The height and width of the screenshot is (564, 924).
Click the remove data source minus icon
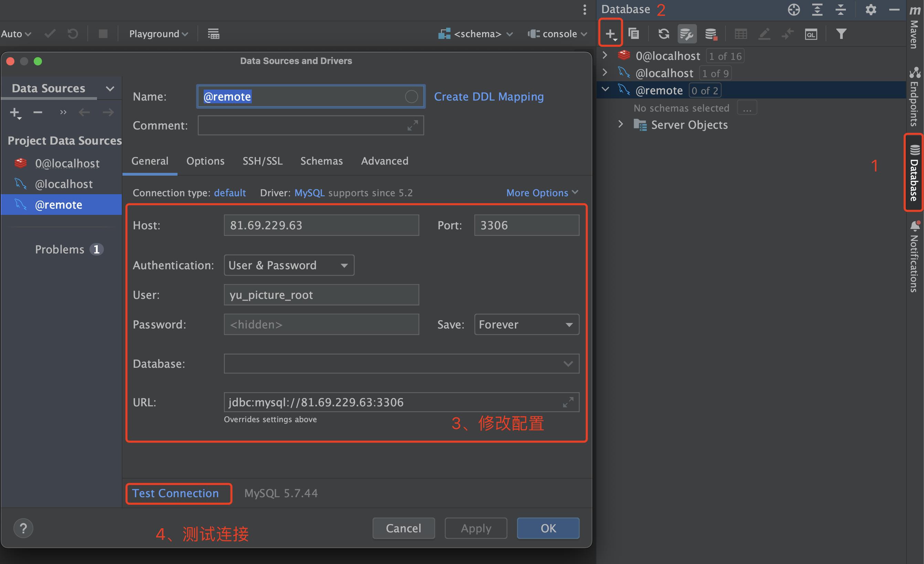tap(38, 112)
